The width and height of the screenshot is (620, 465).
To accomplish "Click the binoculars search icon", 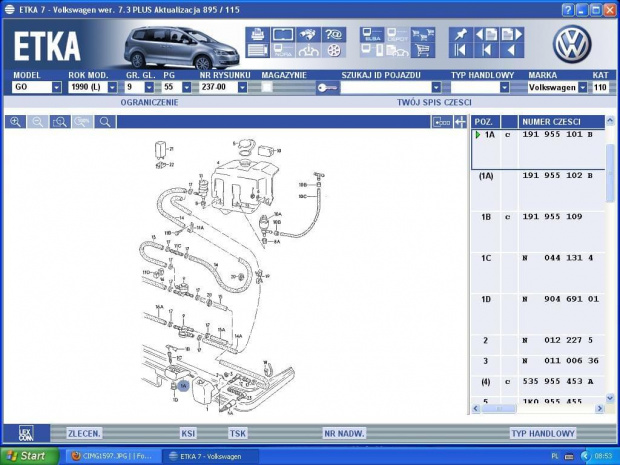I will pos(308,35).
